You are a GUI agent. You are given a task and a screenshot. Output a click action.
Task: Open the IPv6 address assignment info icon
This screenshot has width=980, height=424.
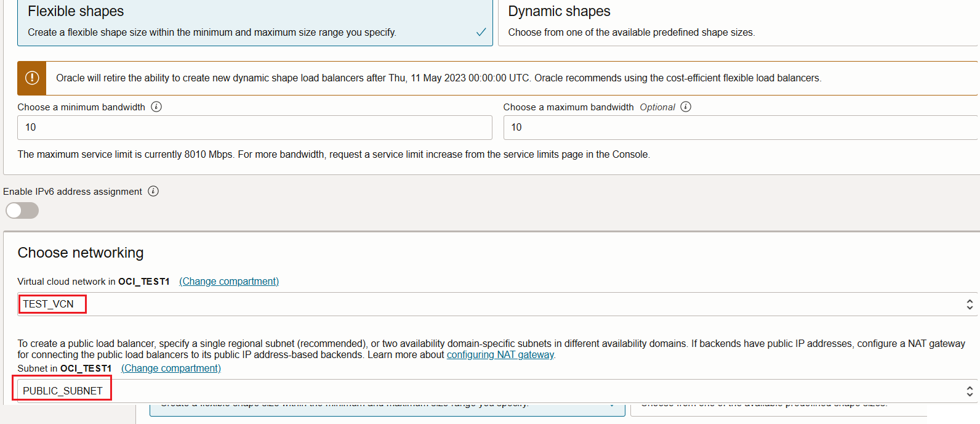point(153,191)
